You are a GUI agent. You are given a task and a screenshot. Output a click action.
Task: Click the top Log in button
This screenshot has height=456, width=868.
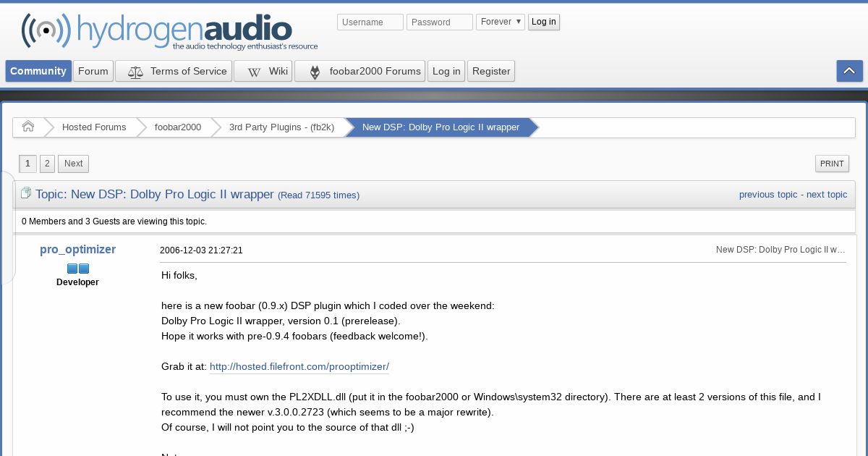coord(544,22)
